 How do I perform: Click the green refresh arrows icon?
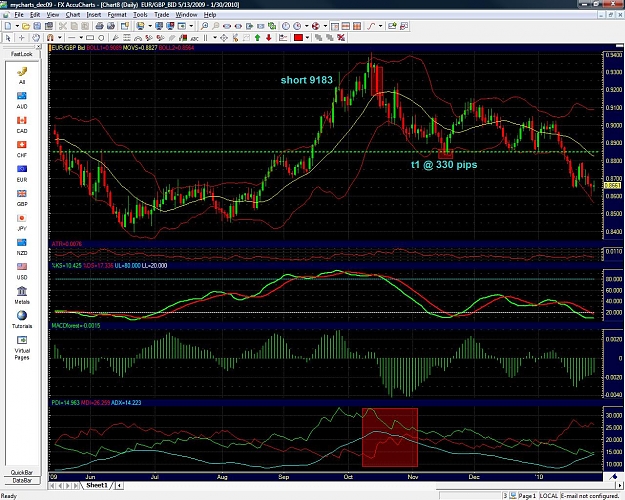[x=272, y=26]
